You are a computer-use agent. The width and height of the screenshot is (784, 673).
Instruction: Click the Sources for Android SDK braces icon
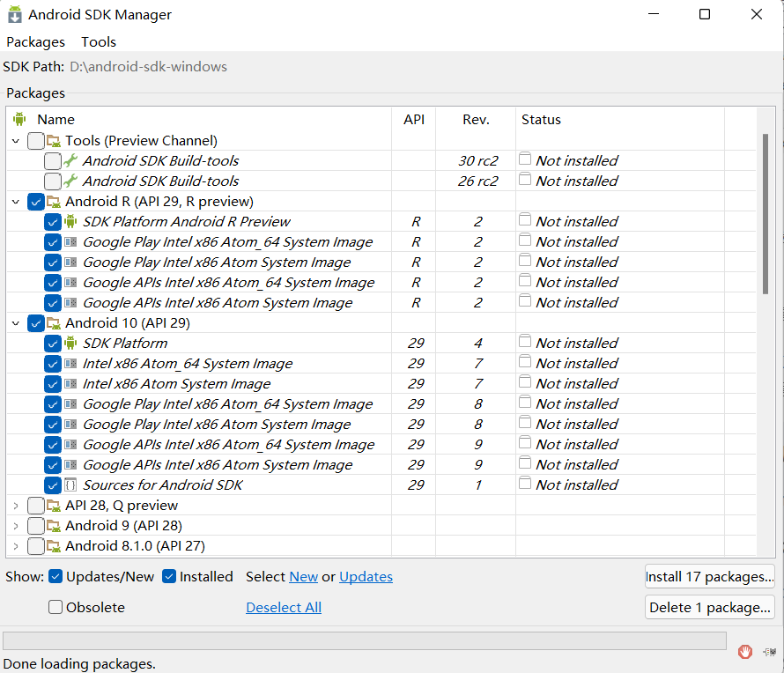coord(70,485)
